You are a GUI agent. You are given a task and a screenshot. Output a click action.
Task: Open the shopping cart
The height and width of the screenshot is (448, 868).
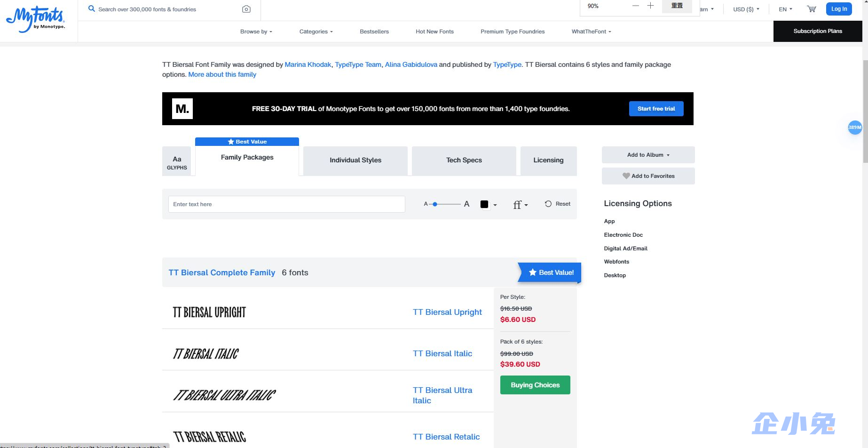pos(811,9)
